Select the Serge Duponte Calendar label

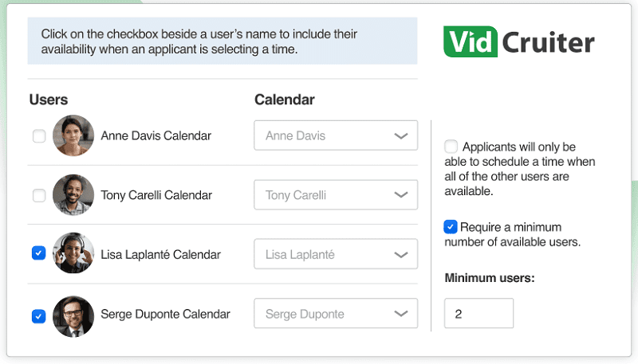point(165,314)
